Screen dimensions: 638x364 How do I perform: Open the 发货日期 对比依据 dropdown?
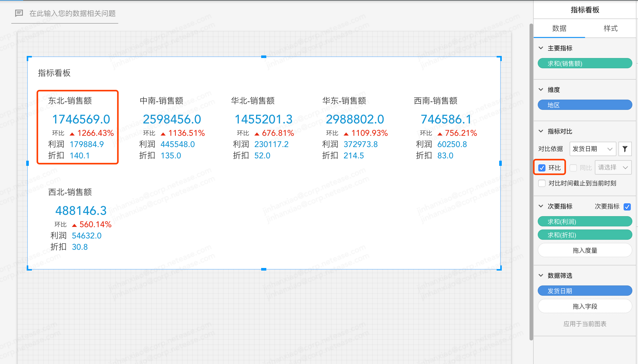click(593, 149)
